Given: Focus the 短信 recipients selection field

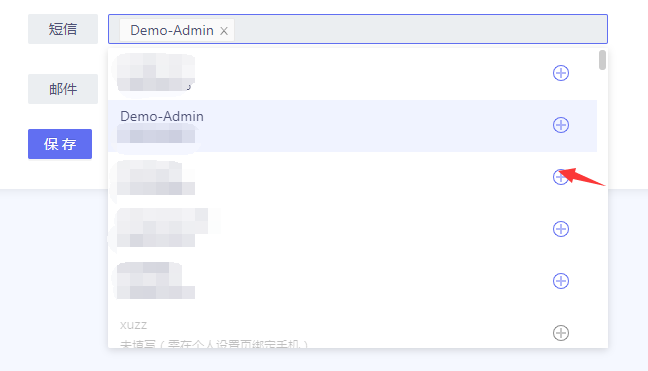Looking at the screenshot, I should (x=358, y=29).
